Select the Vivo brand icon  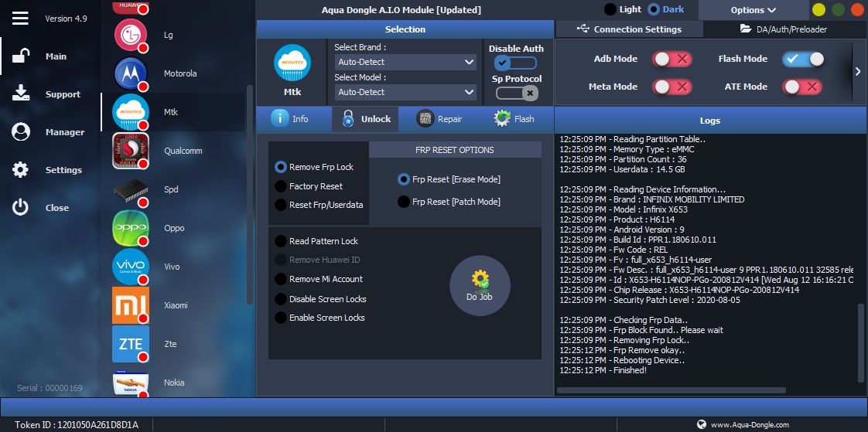tap(131, 267)
